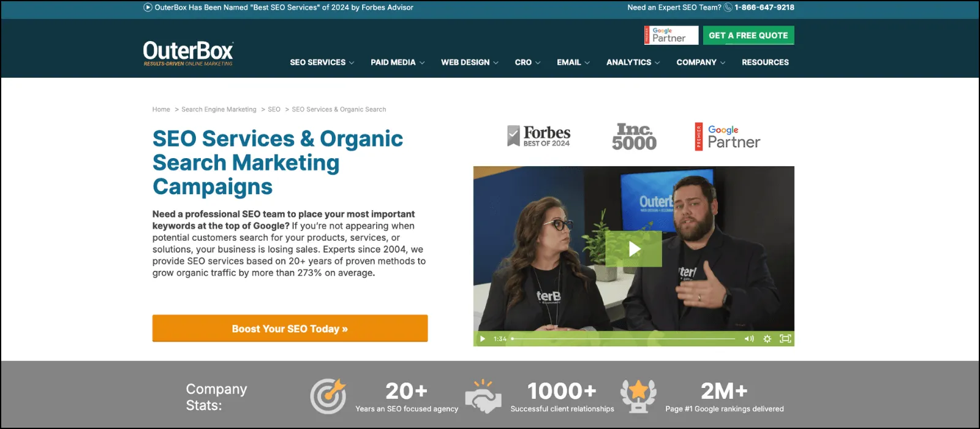
Task: Go to RESOURCES page
Action: click(x=766, y=63)
